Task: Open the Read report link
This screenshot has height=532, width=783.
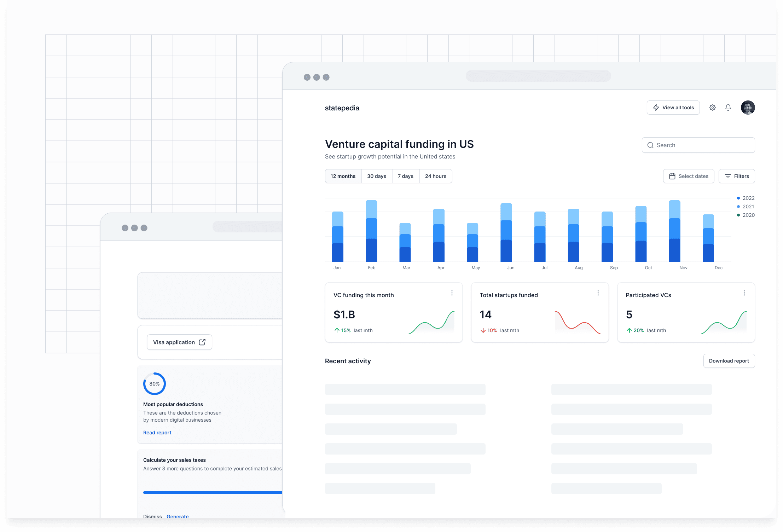Action: 157,433
